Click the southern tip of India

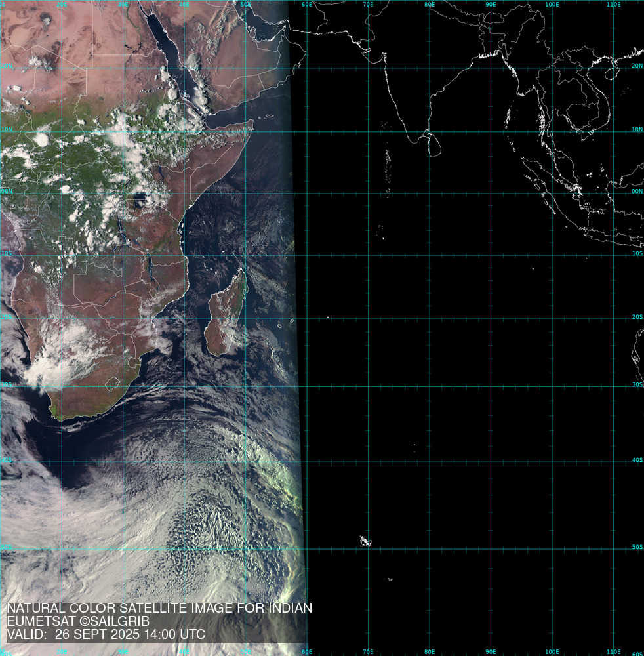click(x=410, y=140)
